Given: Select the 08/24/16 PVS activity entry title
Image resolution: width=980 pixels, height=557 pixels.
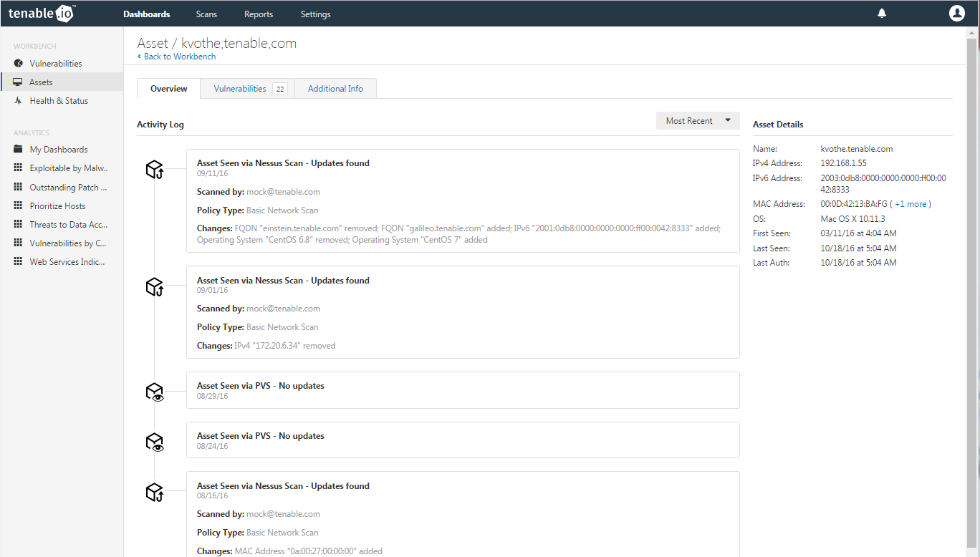Looking at the screenshot, I should (x=261, y=436).
